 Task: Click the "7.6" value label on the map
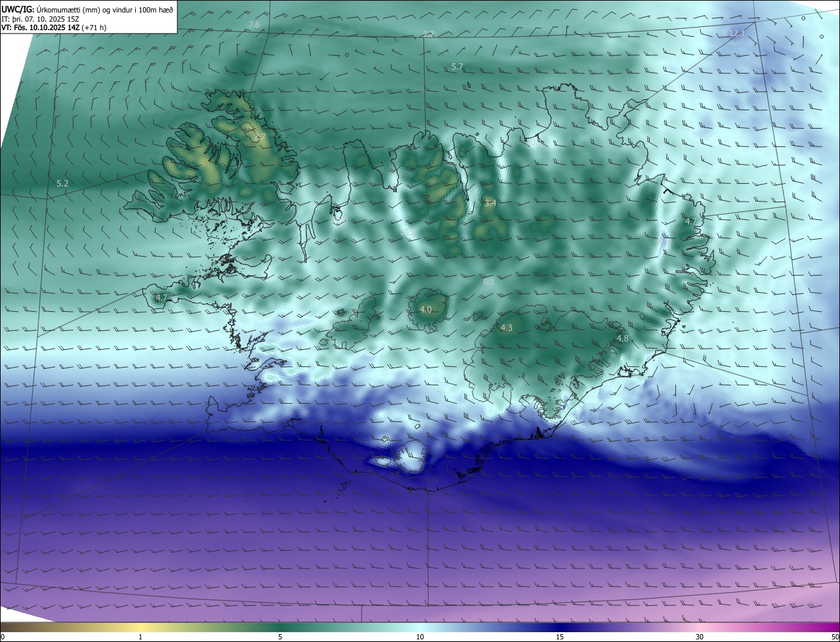(x=254, y=24)
